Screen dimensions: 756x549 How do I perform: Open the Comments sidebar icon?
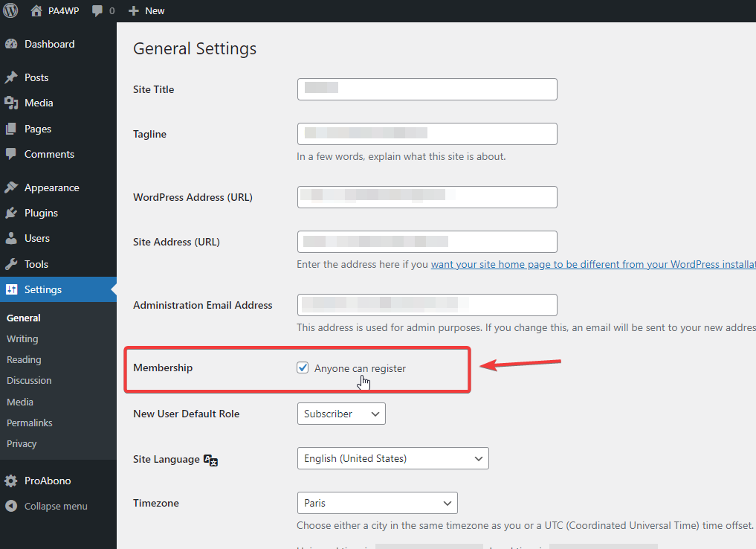11,154
